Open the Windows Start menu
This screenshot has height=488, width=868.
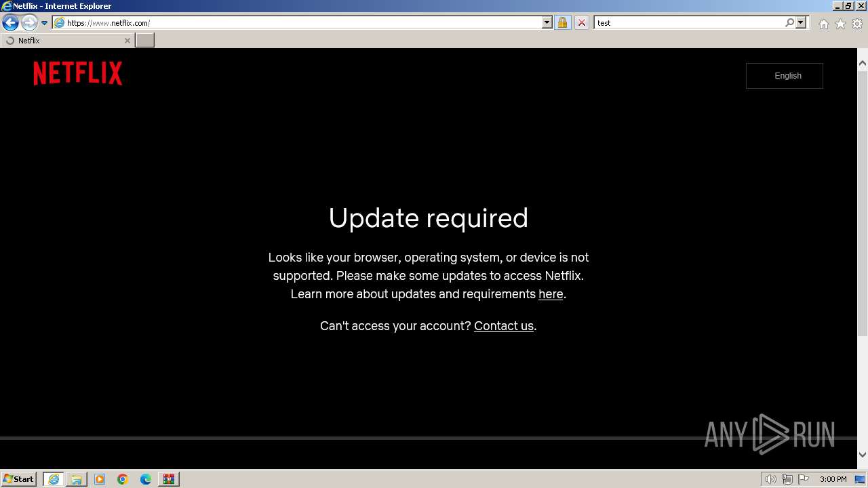pyautogui.click(x=19, y=479)
